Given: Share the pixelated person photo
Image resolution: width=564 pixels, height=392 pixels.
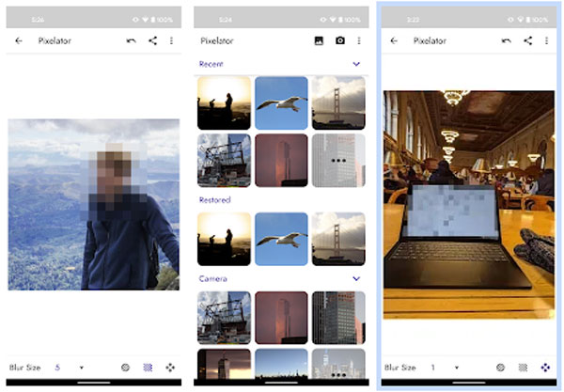Looking at the screenshot, I should (x=153, y=40).
